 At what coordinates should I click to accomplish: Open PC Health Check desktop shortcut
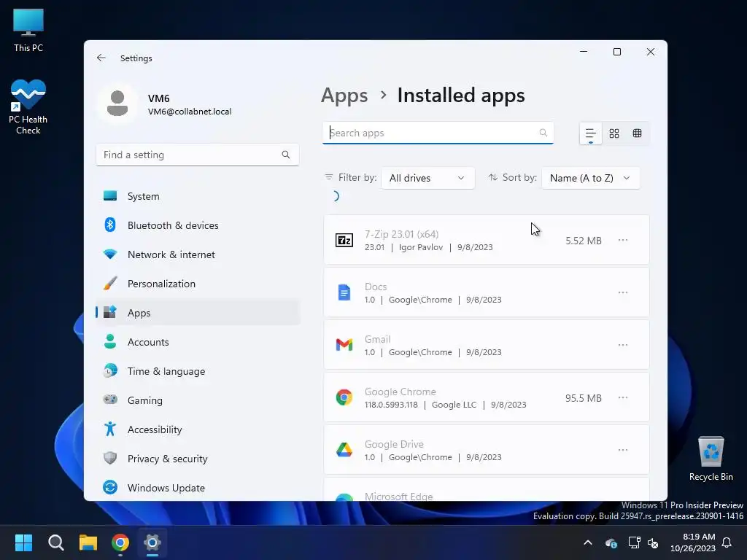click(x=28, y=106)
